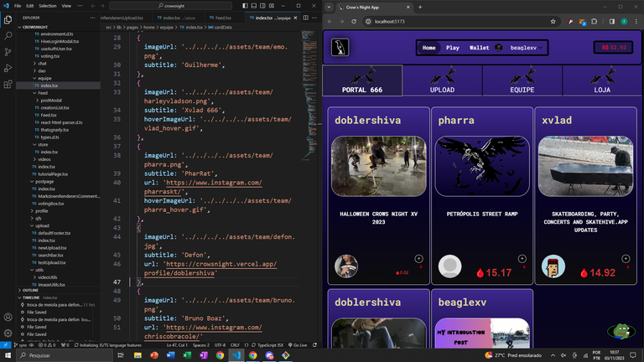The image size is (644, 362).
Task: Toggle the primary side bar layout icon
Action: pyautogui.click(x=245, y=6)
